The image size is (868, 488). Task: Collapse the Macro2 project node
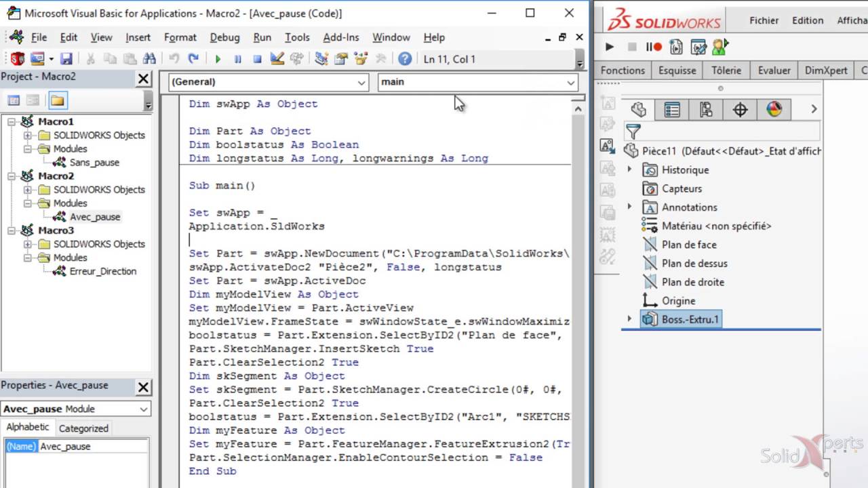pyautogui.click(x=11, y=176)
